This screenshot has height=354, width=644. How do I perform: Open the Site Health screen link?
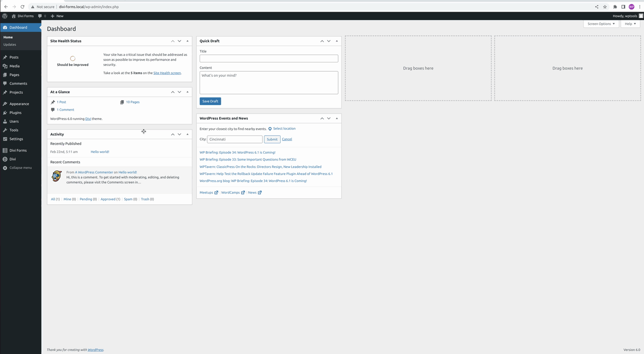tap(167, 73)
